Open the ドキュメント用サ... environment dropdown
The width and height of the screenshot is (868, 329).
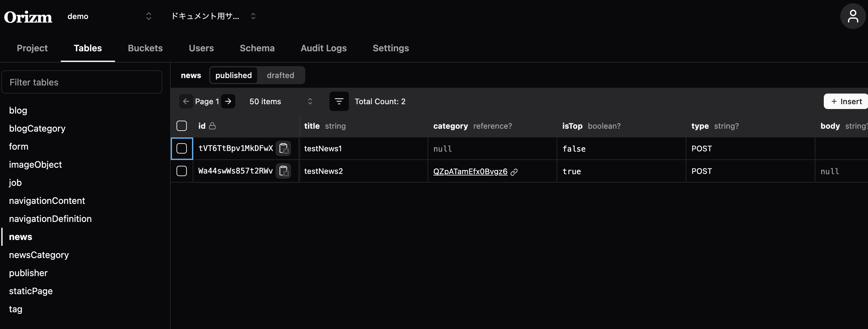tap(213, 16)
